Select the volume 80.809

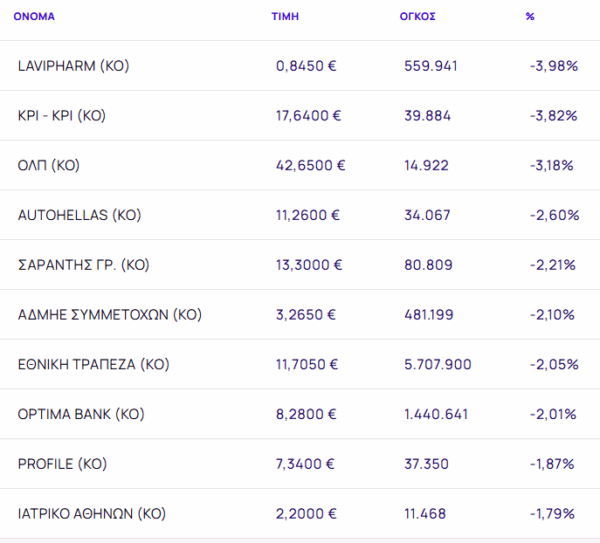428,265
